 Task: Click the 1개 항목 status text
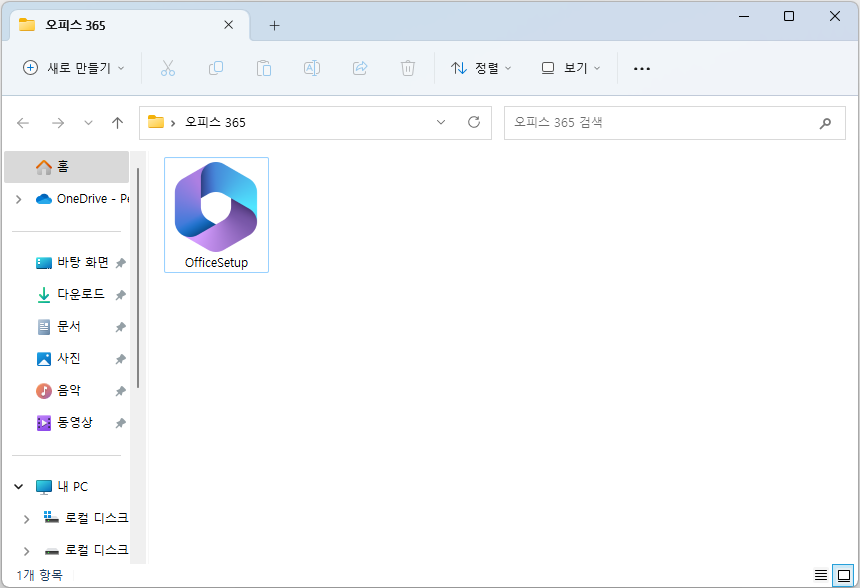(x=39, y=575)
